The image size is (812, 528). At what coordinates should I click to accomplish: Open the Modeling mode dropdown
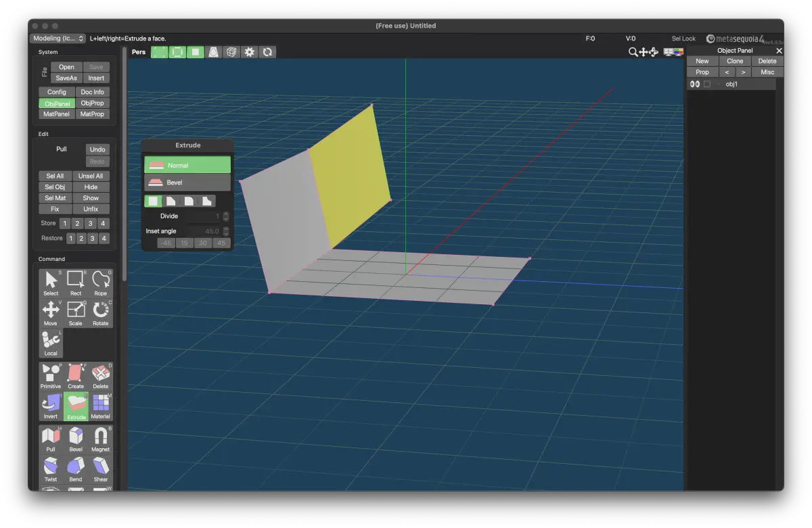pyautogui.click(x=58, y=39)
